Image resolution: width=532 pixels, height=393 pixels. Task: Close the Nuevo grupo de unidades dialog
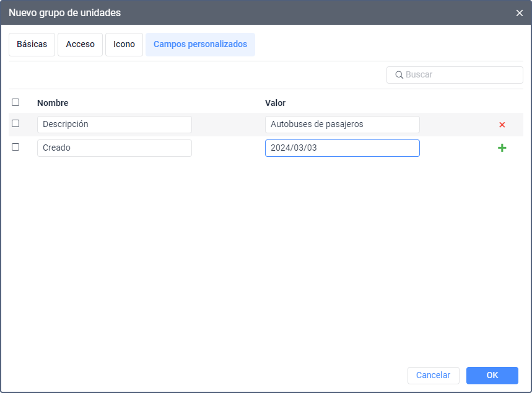pyautogui.click(x=520, y=12)
